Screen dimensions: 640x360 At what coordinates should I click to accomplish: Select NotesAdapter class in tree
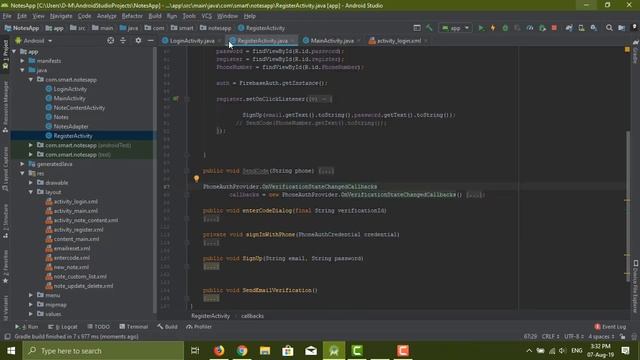coord(71,127)
